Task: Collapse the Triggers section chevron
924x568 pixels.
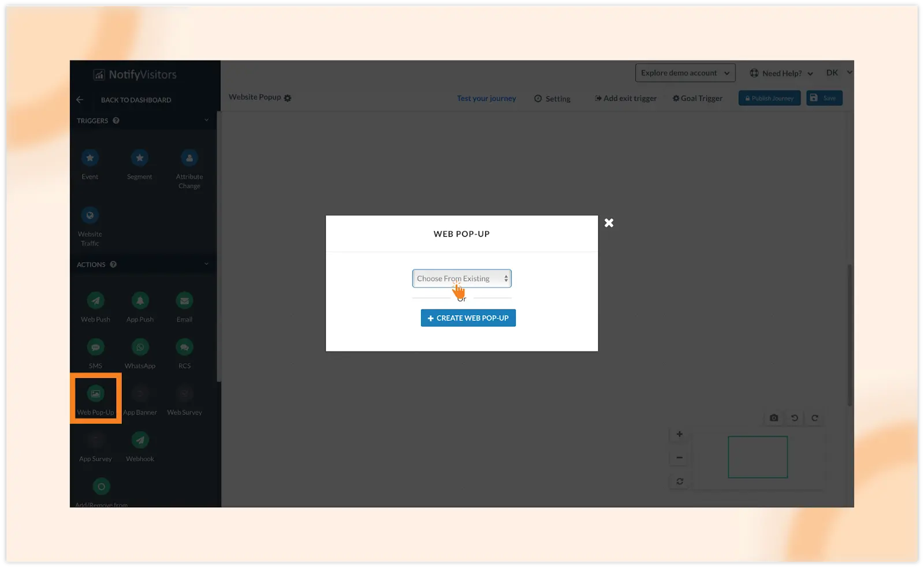Action: pyautogui.click(x=206, y=121)
